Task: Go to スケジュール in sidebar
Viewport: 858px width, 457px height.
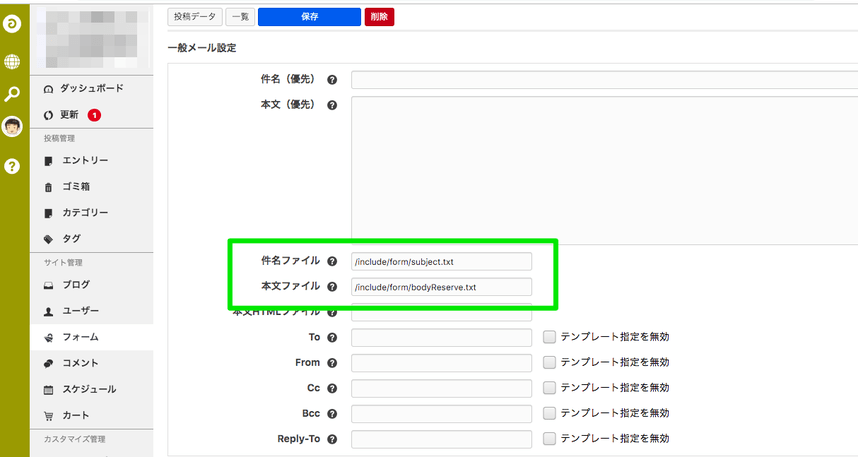Action: (x=89, y=389)
